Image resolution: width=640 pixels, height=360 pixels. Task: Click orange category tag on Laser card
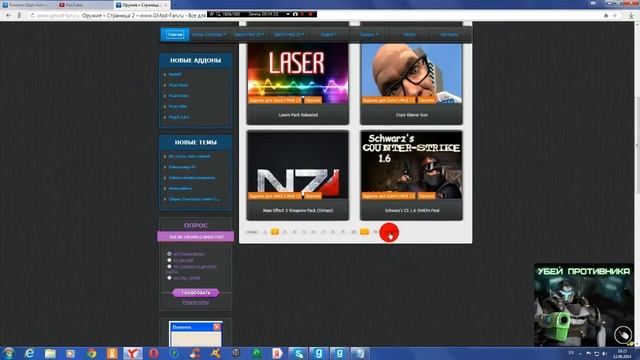275,100
